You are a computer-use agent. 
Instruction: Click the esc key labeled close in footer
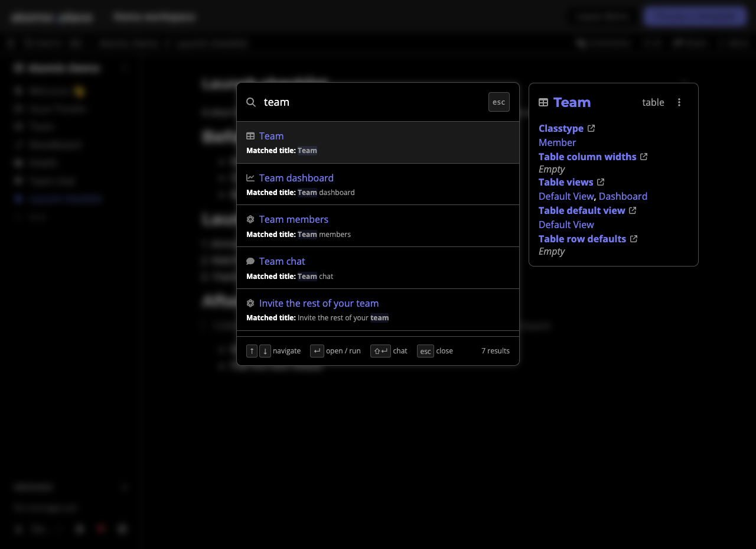coord(425,351)
